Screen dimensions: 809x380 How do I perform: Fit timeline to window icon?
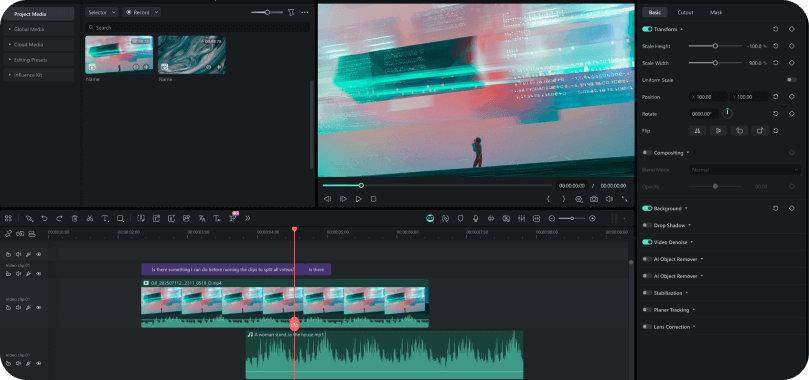coord(537,219)
